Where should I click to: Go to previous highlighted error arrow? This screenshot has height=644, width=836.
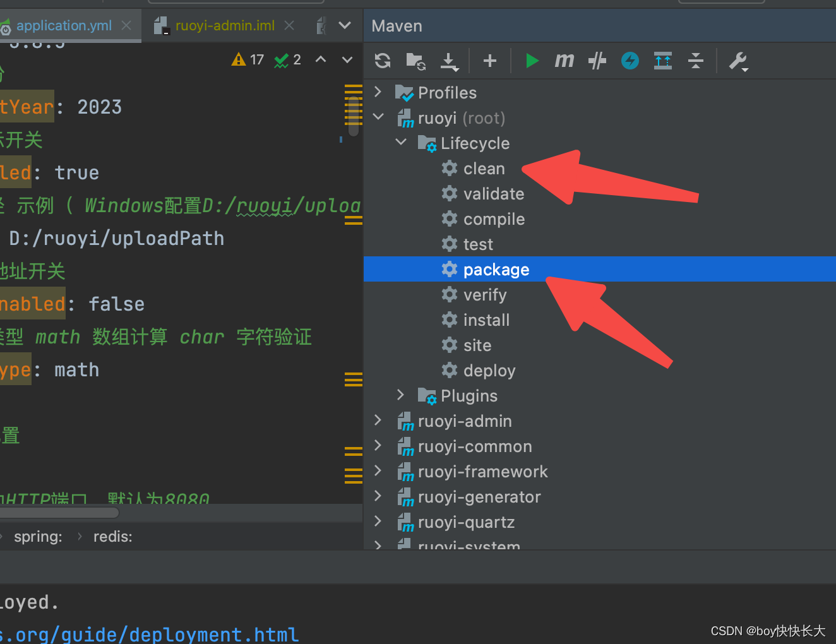(x=321, y=59)
